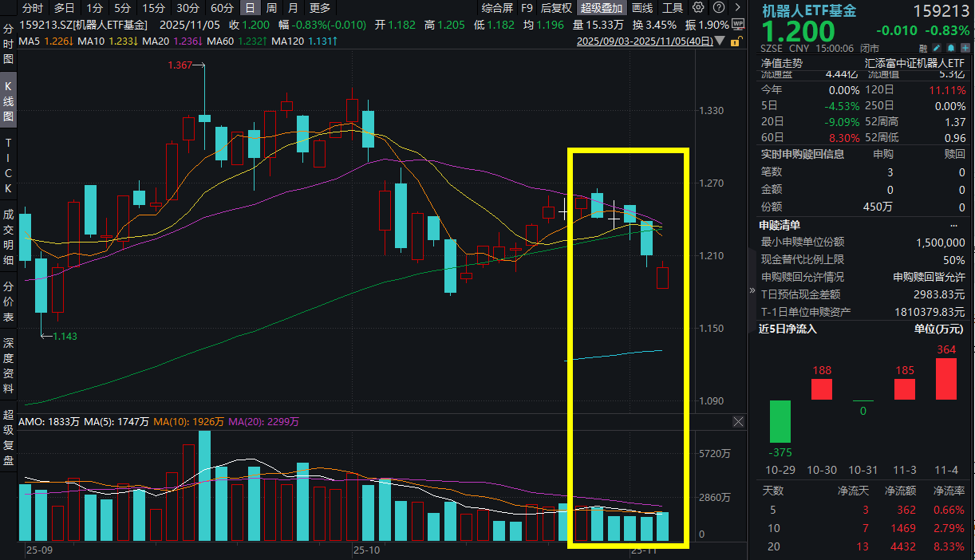This screenshot has width=975, height=560.
Task: Click the 11-4 net inflow bar
Action: 946,378
